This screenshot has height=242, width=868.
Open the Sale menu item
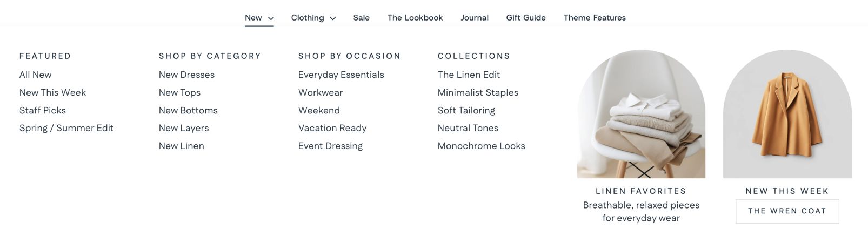tap(361, 18)
